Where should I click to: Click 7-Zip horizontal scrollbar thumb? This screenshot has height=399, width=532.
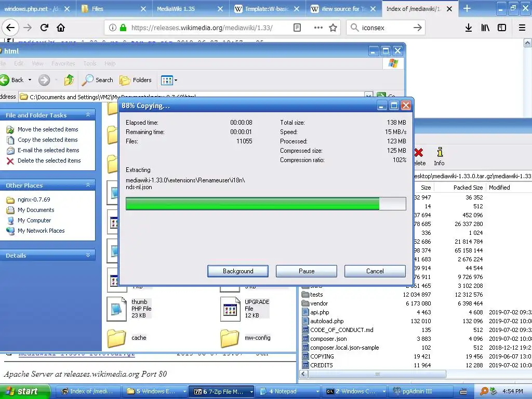pos(377,374)
